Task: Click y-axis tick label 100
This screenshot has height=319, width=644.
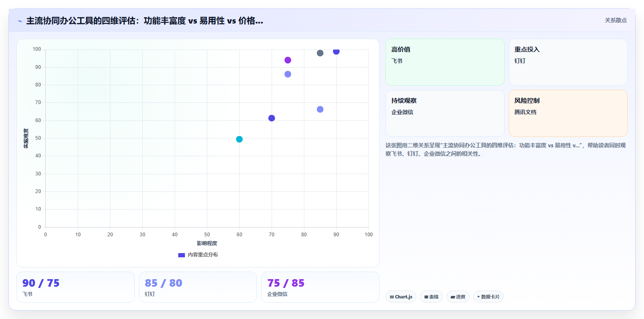Action: click(37, 50)
